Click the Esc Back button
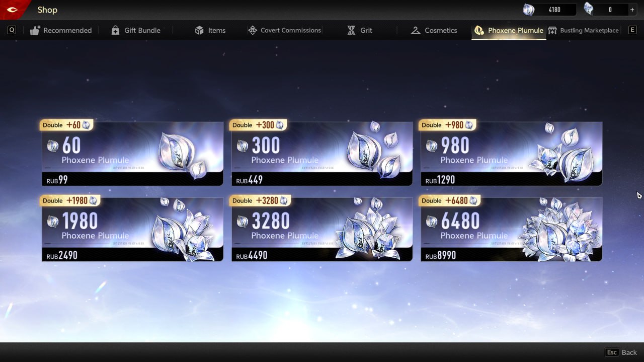Screen dimensions: 644x362 [x=621, y=352]
